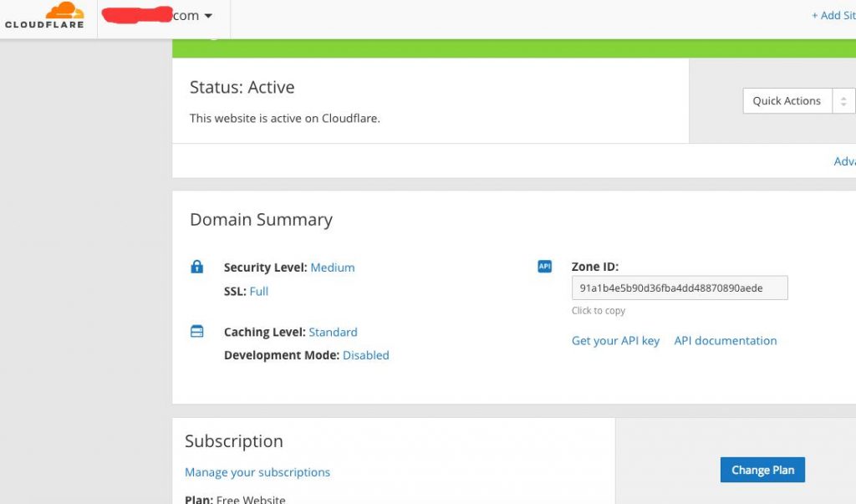The height and width of the screenshot is (504, 856).
Task: Click the Add Site link
Action: click(x=833, y=15)
